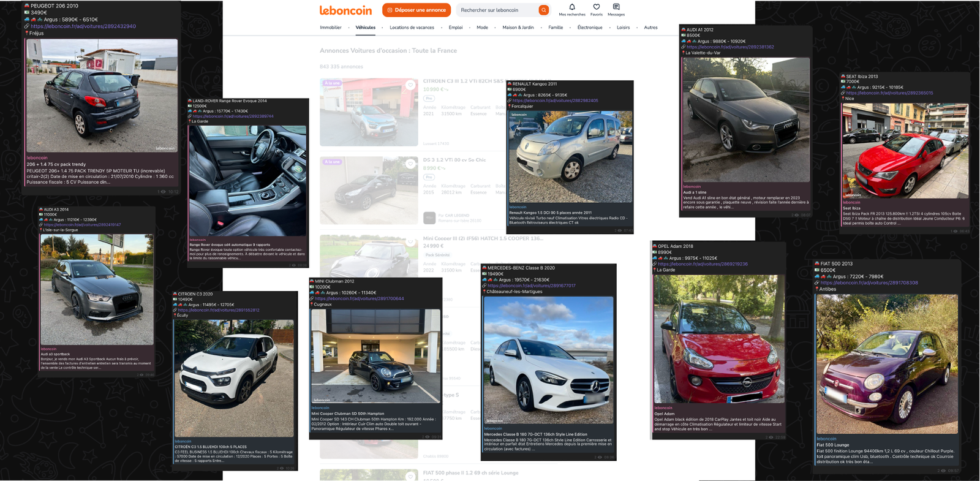Open the Messages icon

[616, 7]
